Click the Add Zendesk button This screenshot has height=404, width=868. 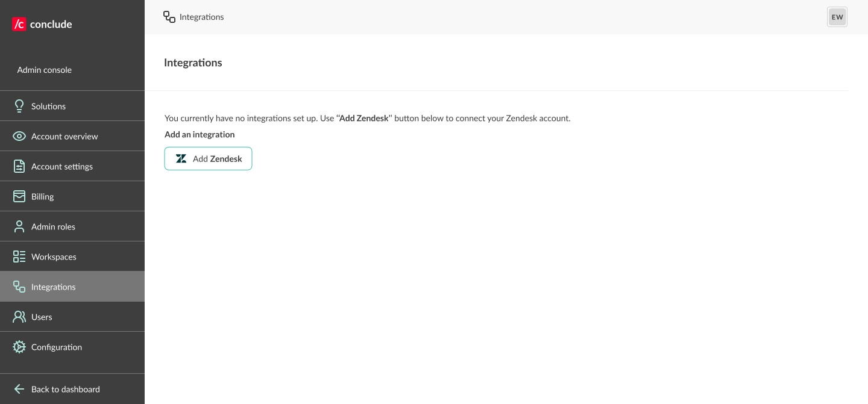tap(208, 159)
